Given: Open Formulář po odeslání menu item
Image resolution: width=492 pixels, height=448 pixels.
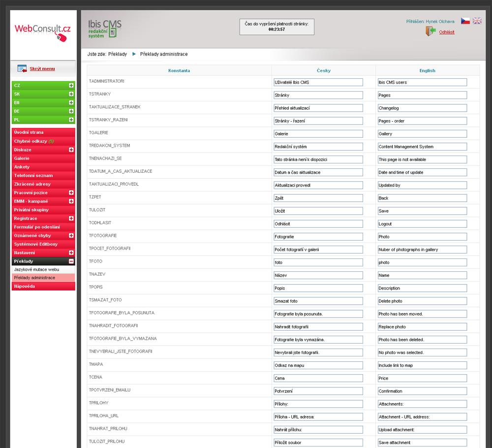Looking at the screenshot, I should (x=43, y=227).
